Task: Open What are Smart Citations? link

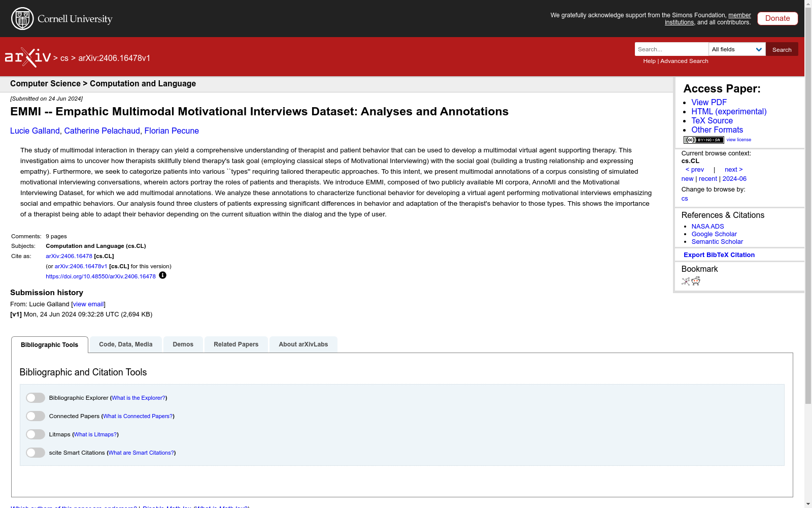Action: (x=141, y=453)
